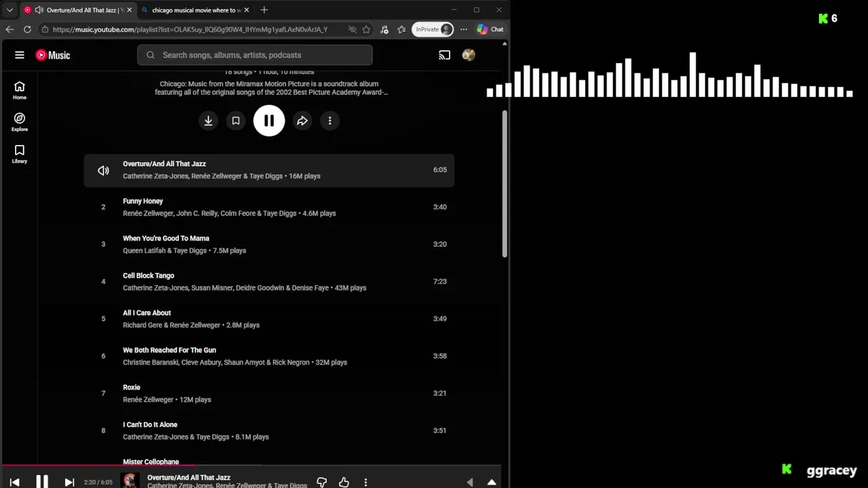Click the now-playing album thumbnail in player bar
868x488 pixels.
[130, 481]
